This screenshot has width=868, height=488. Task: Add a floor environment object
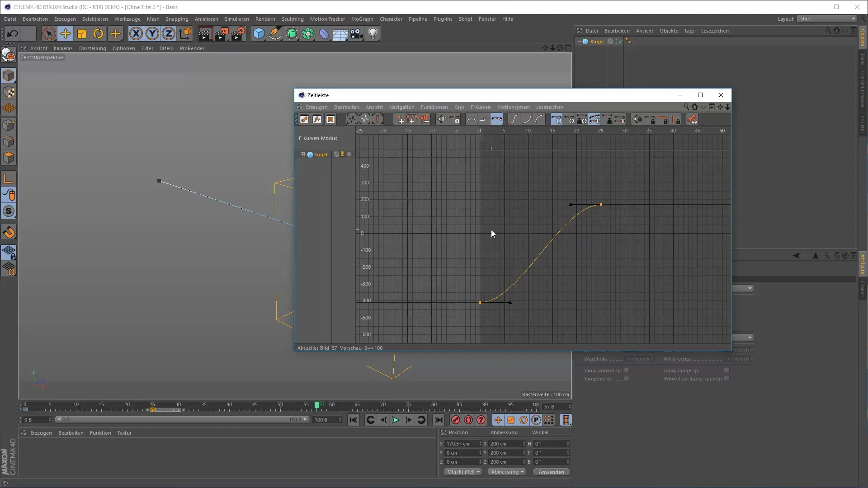tap(340, 33)
